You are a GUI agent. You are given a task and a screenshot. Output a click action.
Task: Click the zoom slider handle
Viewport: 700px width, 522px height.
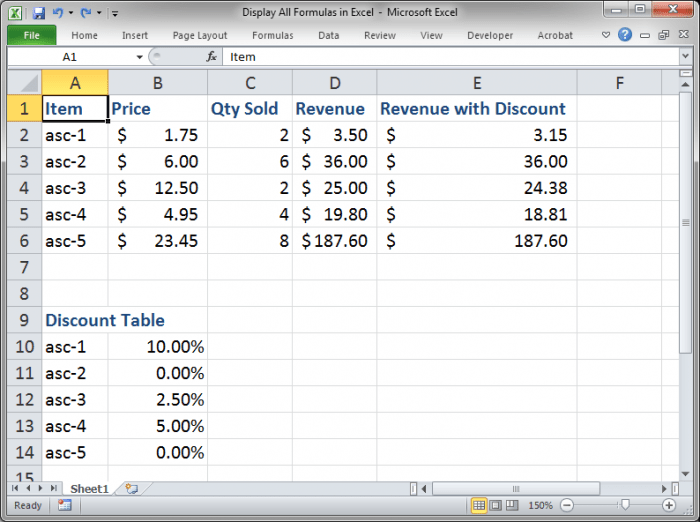(625, 505)
